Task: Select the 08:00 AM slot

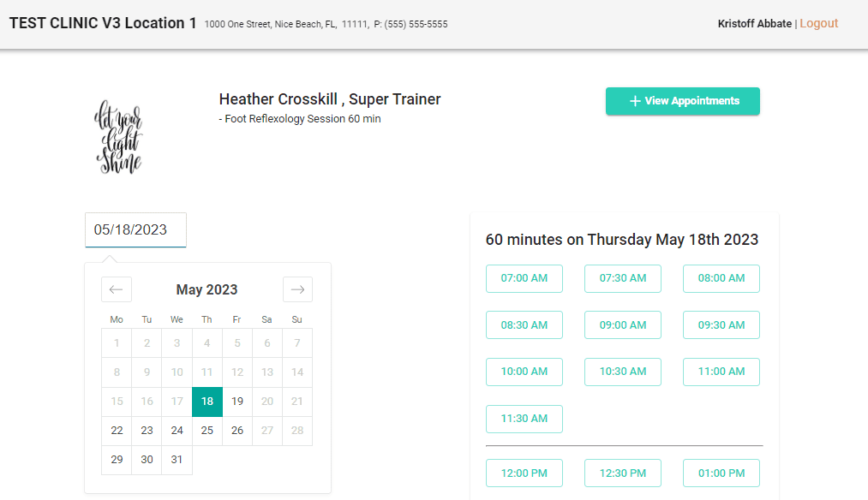Action: 721,278
